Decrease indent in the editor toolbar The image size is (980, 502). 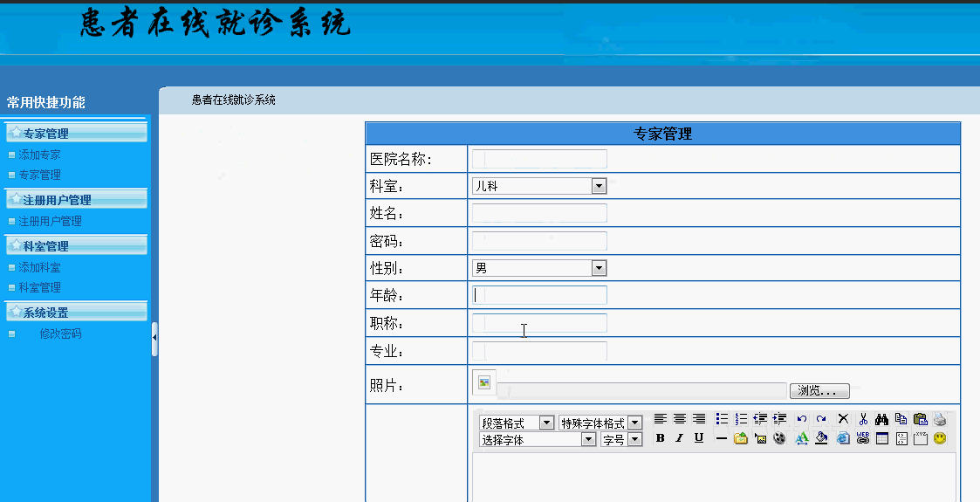[760, 419]
